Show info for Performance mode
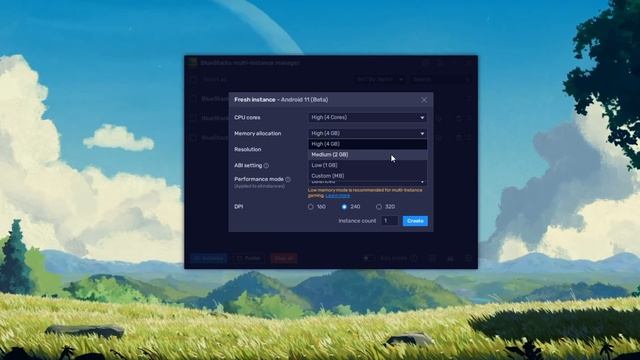Image resolution: width=640 pixels, height=360 pixels. pyautogui.click(x=288, y=179)
